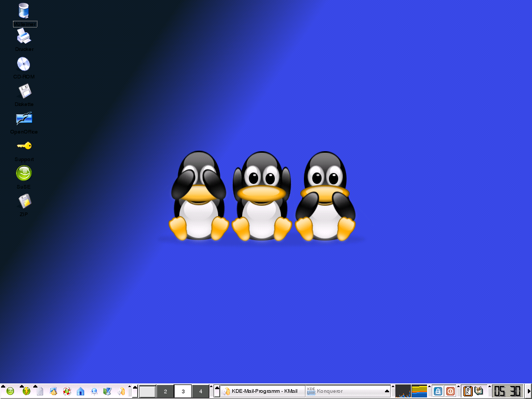Click the desktop access panel icon

tap(54, 391)
